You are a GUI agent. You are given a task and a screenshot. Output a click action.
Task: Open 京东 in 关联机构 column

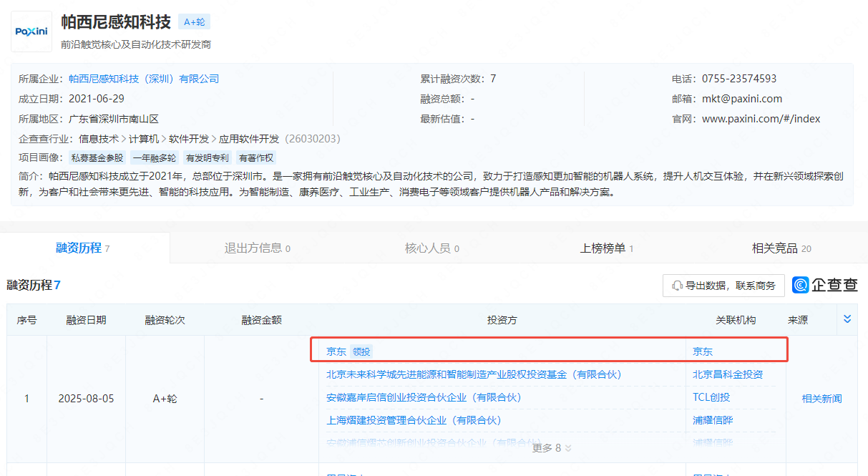(x=703, y=351)
